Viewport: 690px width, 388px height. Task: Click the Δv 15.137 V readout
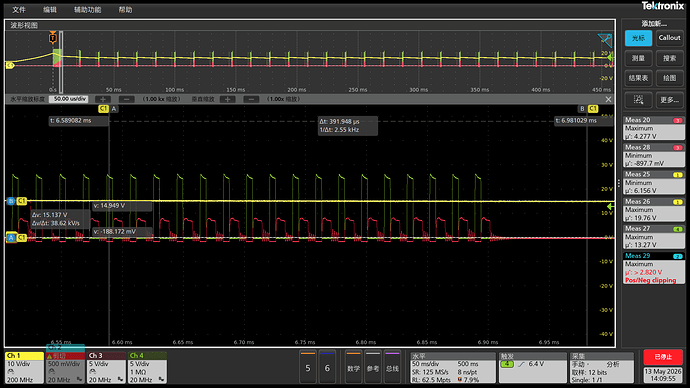pyautogui.click(x=60, y=219)
